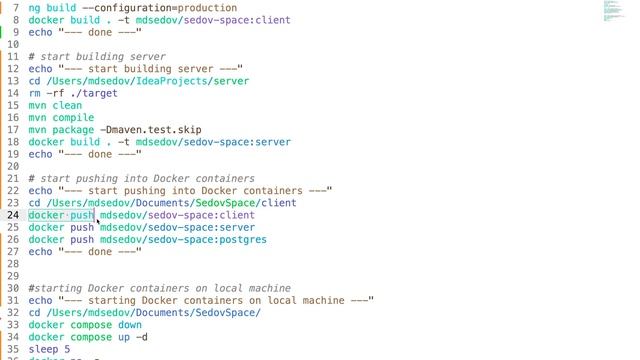Screen dimensions: 640x360
Task: Click line number 24 in the gutter
Action: click(13, 215)
